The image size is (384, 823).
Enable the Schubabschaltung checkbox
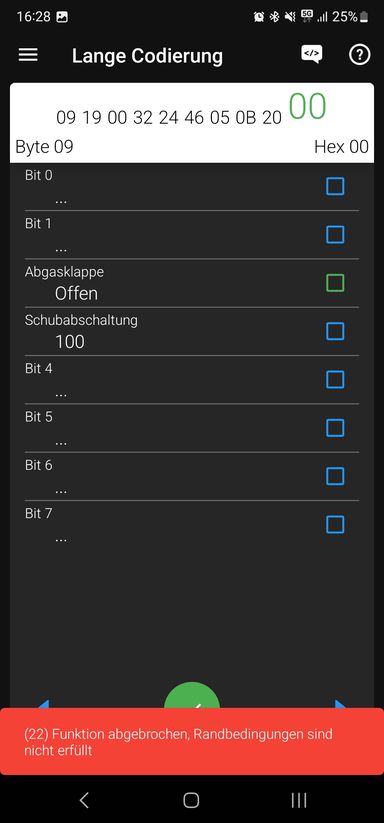[335, 331]
